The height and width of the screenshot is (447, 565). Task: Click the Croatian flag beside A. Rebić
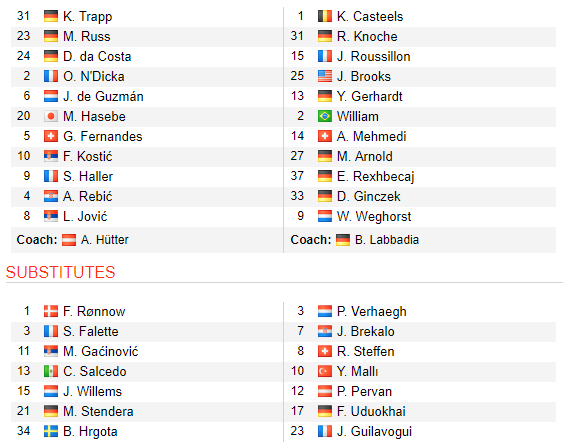(x=50, y=196)
